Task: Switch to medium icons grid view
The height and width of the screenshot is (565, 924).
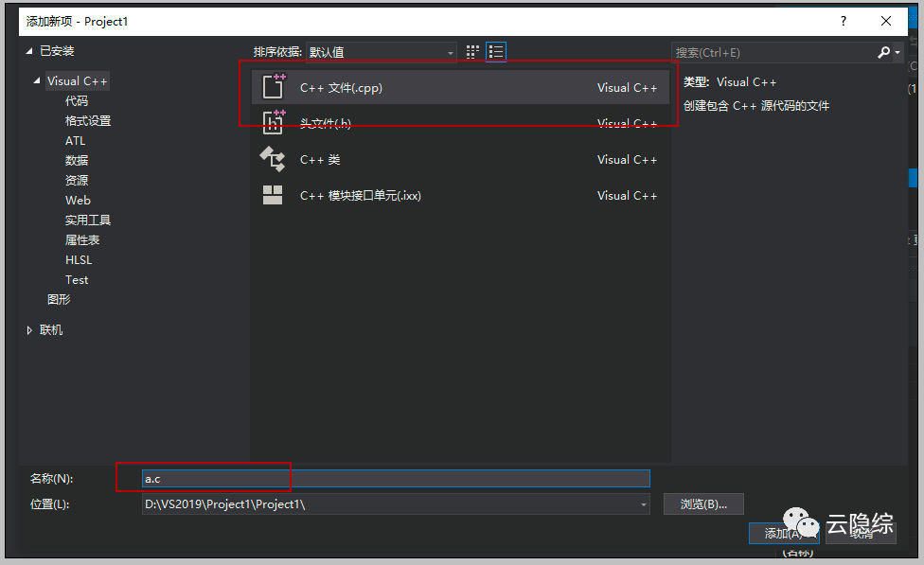Action: (472, 52)
